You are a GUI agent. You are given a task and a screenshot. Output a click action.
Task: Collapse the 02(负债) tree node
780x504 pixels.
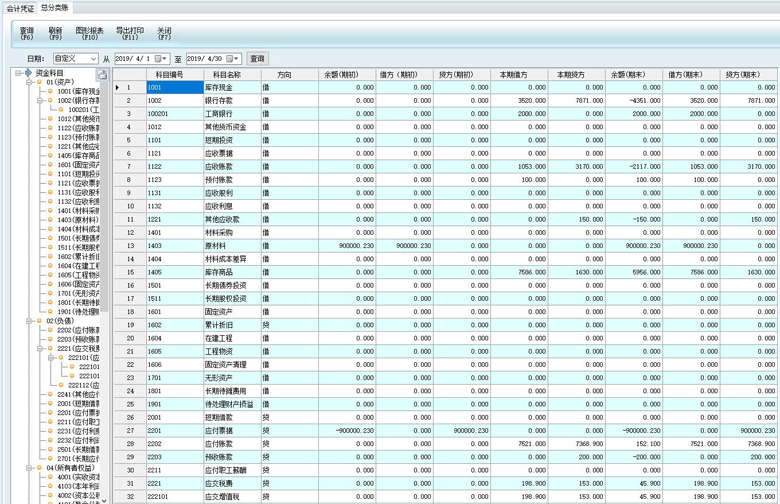coord(29,321)
